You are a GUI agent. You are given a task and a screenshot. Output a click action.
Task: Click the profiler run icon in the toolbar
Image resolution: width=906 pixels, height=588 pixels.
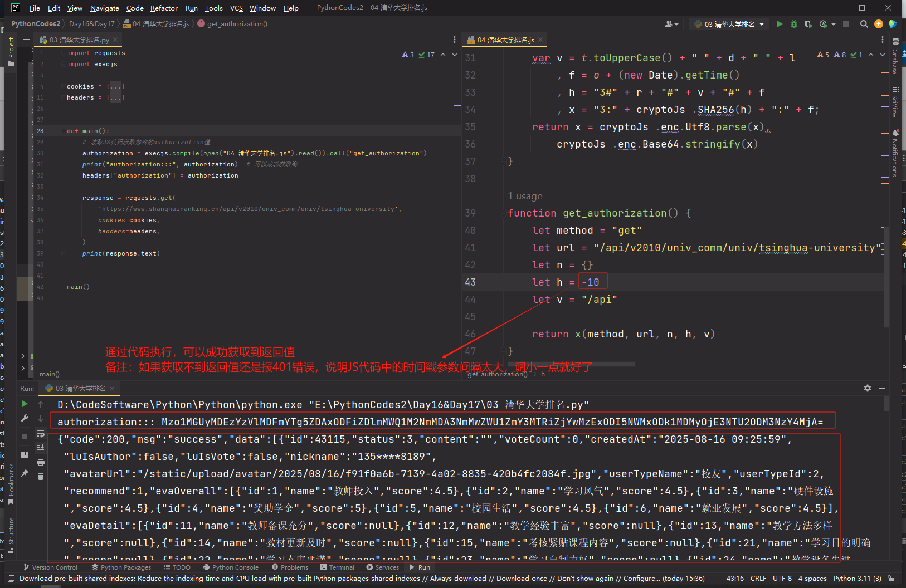coord(824,24)
